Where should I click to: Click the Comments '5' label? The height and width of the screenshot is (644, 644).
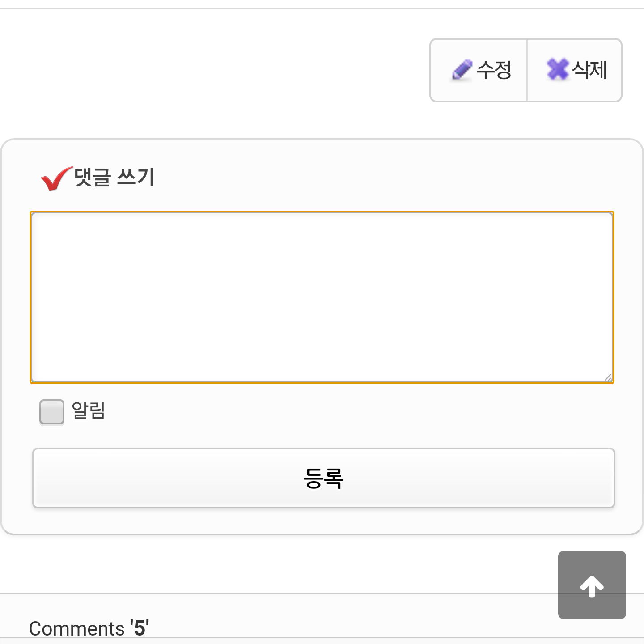pyautogui.click(x=89, y=628)
